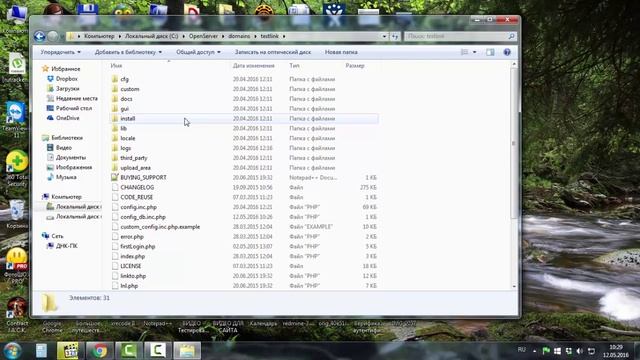The width and height of the screenshot is (640, 360).
Task: Click the forward navigation arrow in Explorer
Action: pyautogui.click(x=53, y=36)
